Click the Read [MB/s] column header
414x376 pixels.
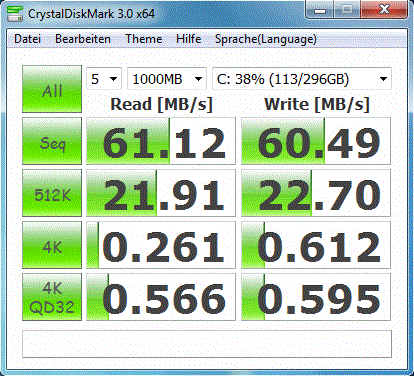pos(161,104)
